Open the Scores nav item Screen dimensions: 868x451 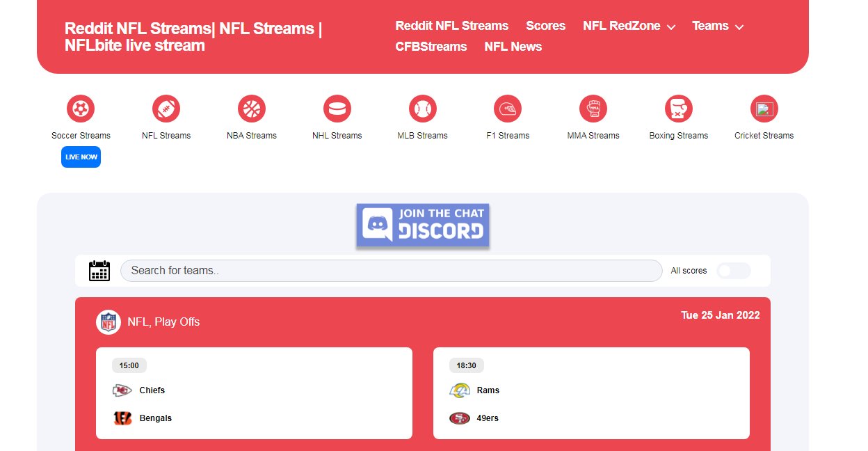(x=546, y=26)
